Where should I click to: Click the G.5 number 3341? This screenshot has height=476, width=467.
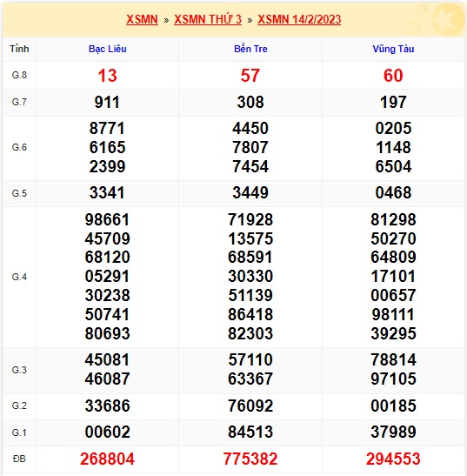(107, 192)
